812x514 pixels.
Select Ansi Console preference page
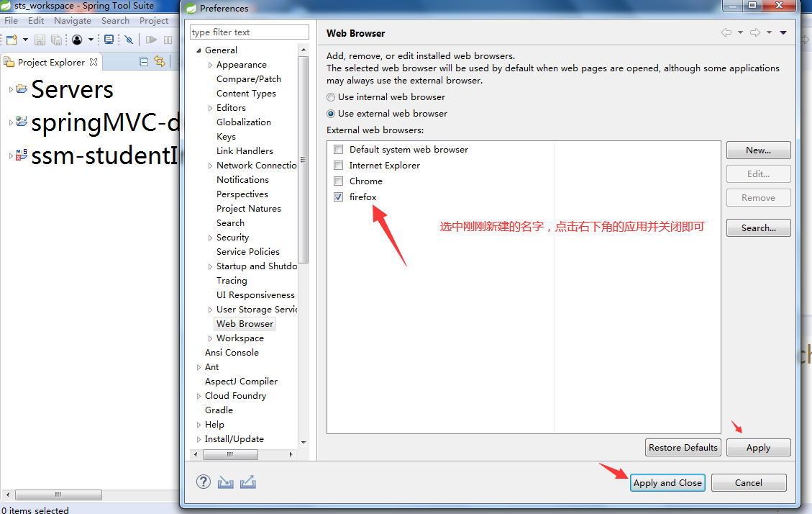232,352
